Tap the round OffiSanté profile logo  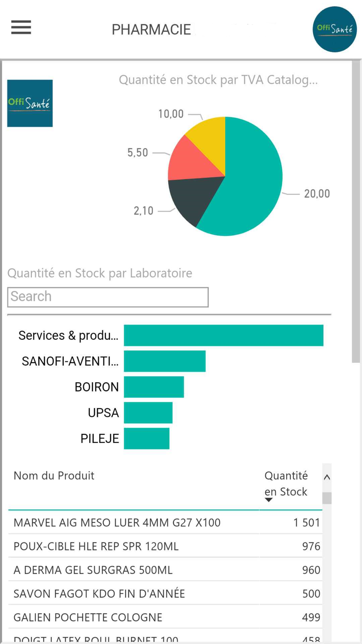[334, 29]
